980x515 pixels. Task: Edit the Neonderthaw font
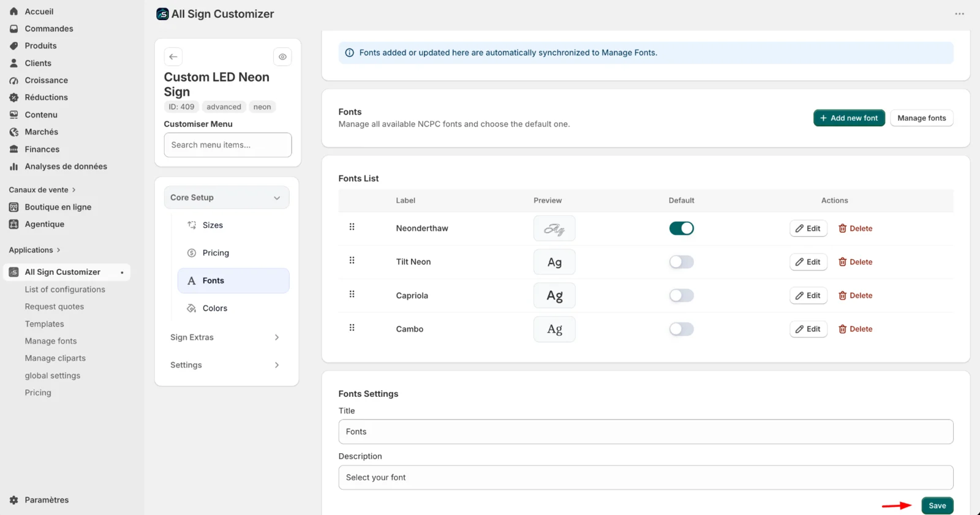pyautogui.click(x=809, y=228)
